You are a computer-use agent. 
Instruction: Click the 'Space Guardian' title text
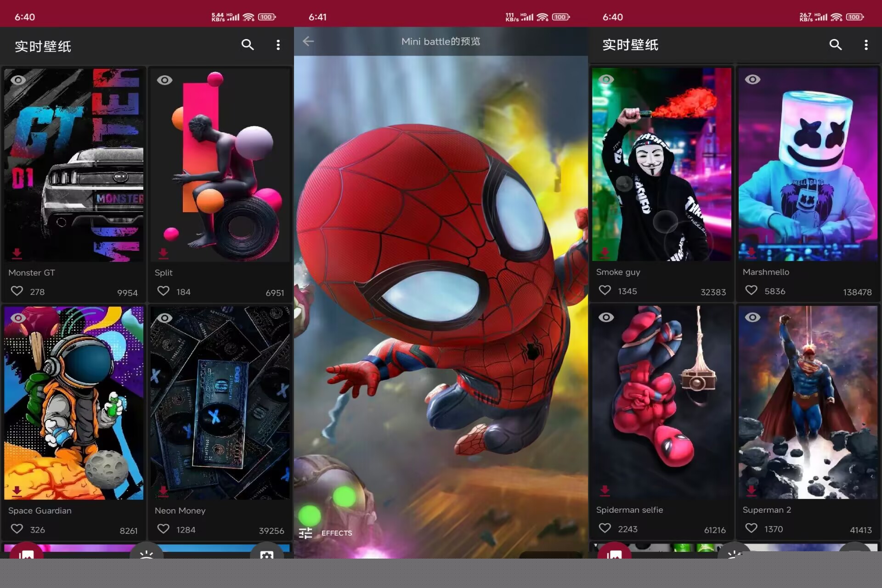[40, 510]
